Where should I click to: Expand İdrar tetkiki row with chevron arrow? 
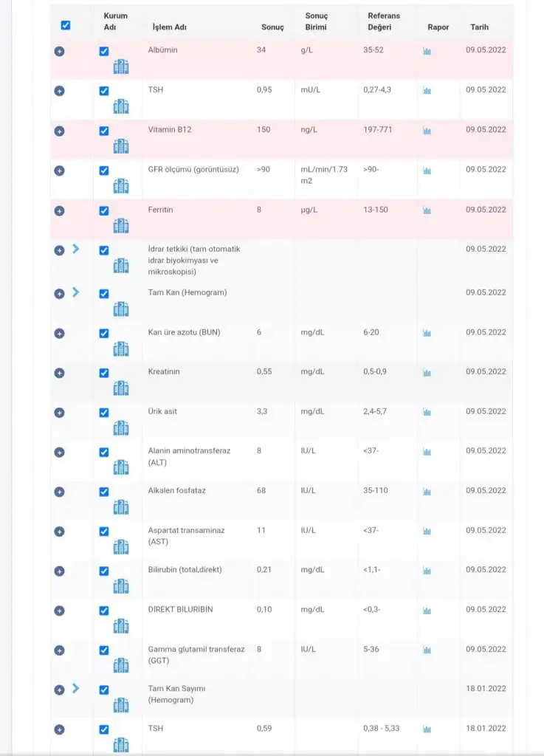click(x=75, y=250)
